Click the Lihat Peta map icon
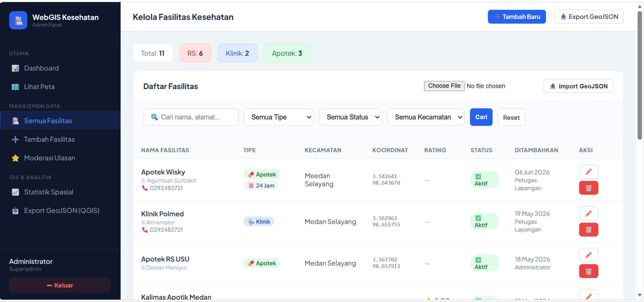Screen dimensions: 644x302 click(15, 87)
